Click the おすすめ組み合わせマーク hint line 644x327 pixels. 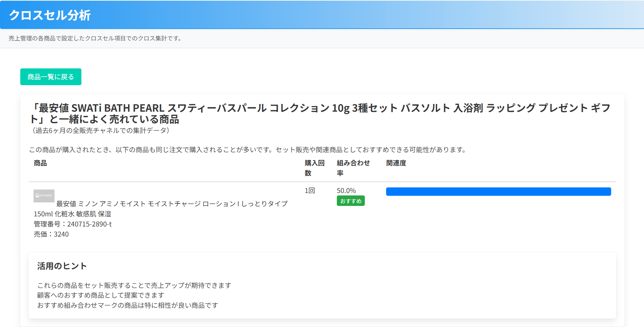coord(128,305)
